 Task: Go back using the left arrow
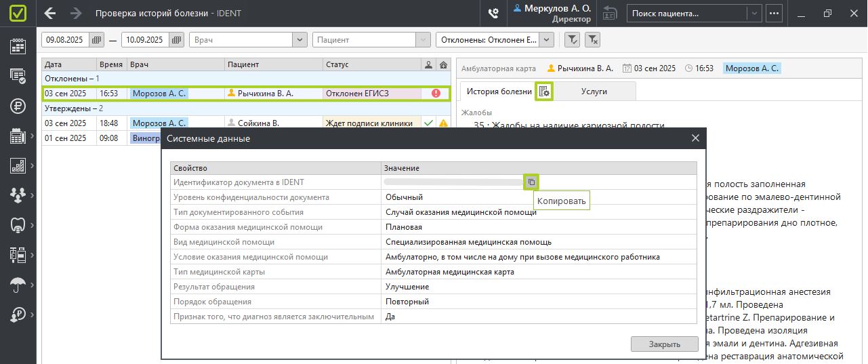tap(50, 13)
